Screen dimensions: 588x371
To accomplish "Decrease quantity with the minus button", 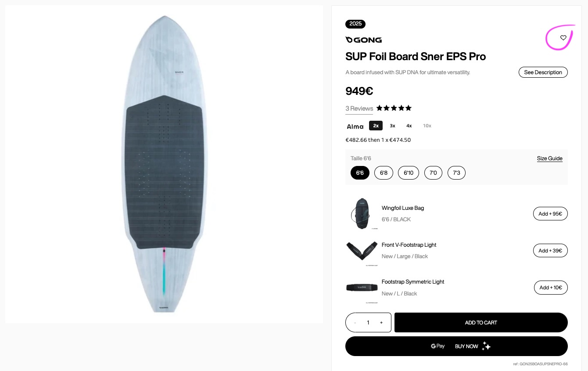I will coord(355,323).
